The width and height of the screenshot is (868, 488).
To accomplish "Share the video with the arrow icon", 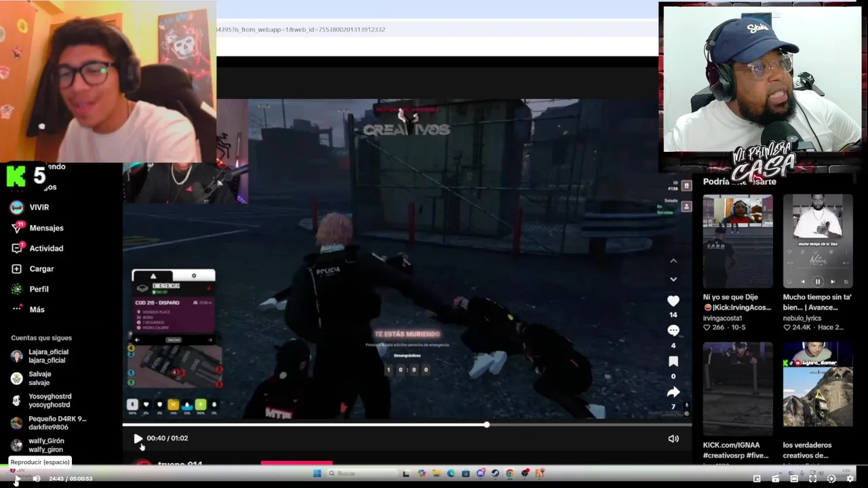I will (673, 392).
